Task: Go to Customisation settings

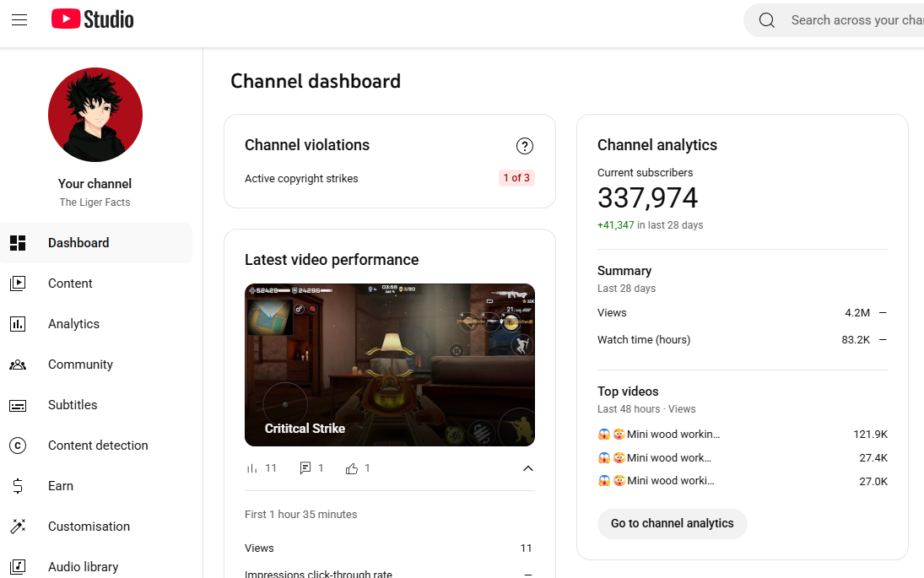Action: pyautogui.click(x=96, y=527)
